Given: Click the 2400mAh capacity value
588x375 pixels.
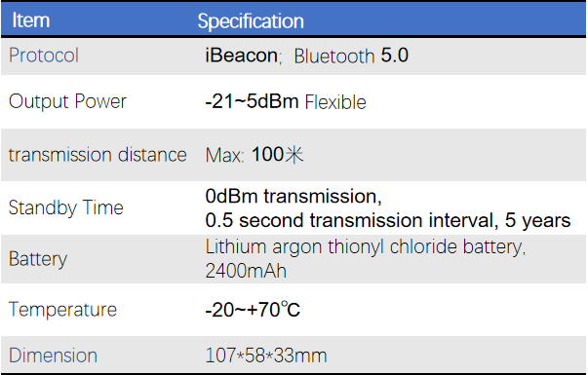Looking at the screenshot, I should point(246,271).
